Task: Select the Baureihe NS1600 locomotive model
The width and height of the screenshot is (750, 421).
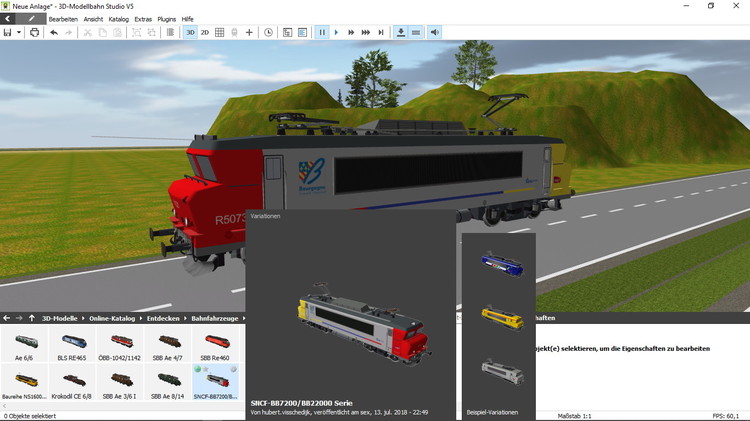Action: click(x=24, y=382)
